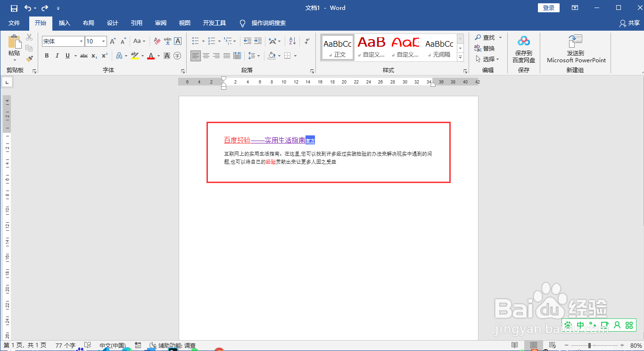Viewport: 644px width, 351px height.
Task: Apply the yellow text highlight color
Action: [135, 56]
